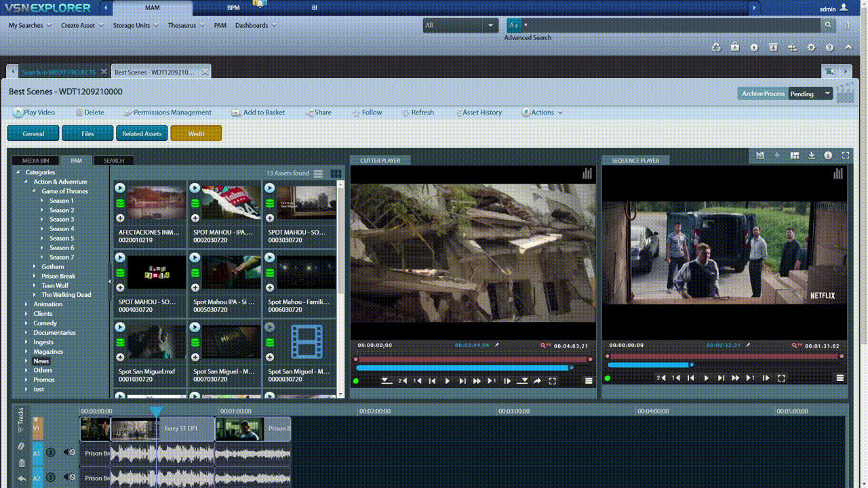Switch asset results to list view
This screenshot has width=868, height=488.
click(318, 174)
